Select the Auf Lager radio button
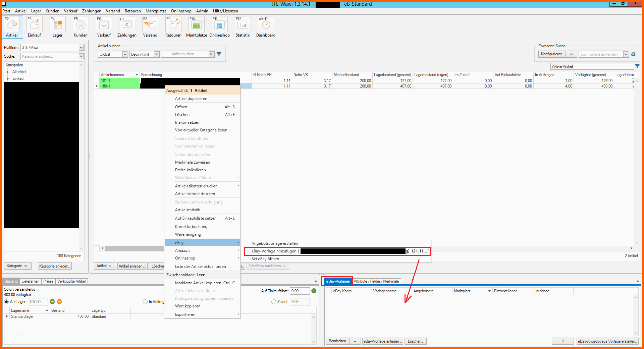 tap(6, 302)
